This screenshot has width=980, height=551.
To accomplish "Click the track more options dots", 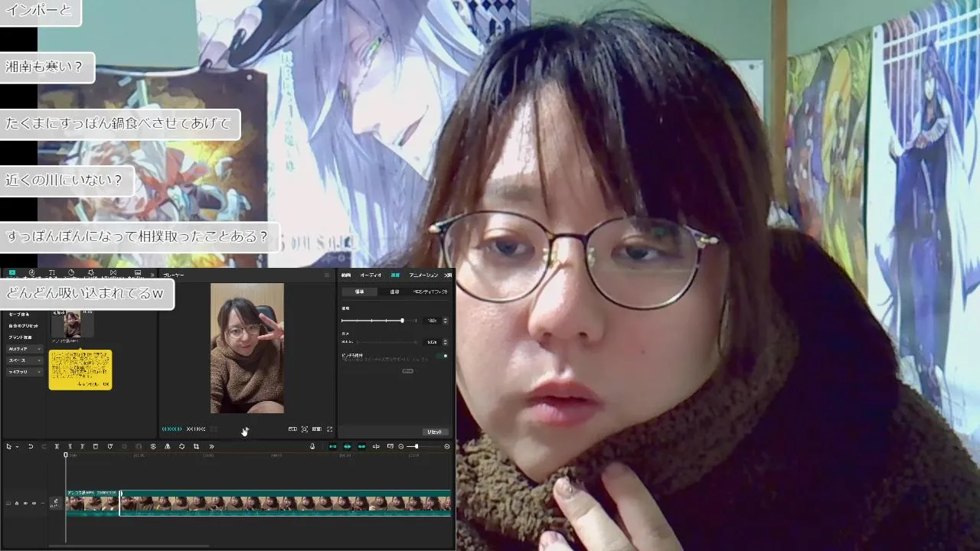I will click(x=43, y=503).
